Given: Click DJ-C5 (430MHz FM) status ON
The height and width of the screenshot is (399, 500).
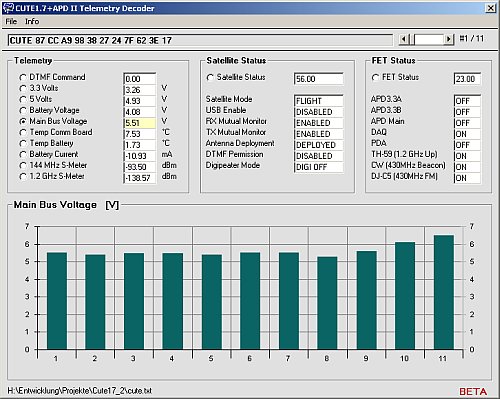Looking at the screenshot, I should (x=467, y=178).
